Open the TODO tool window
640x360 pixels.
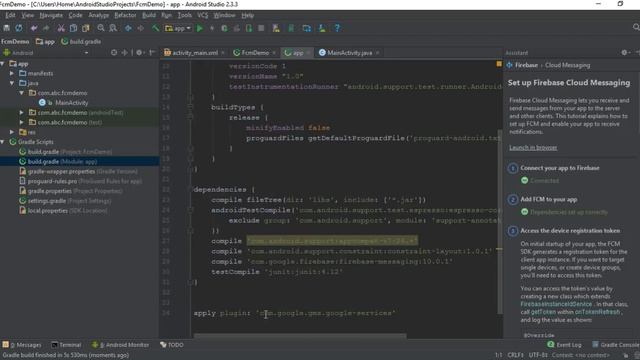click(x=172, y=345)
